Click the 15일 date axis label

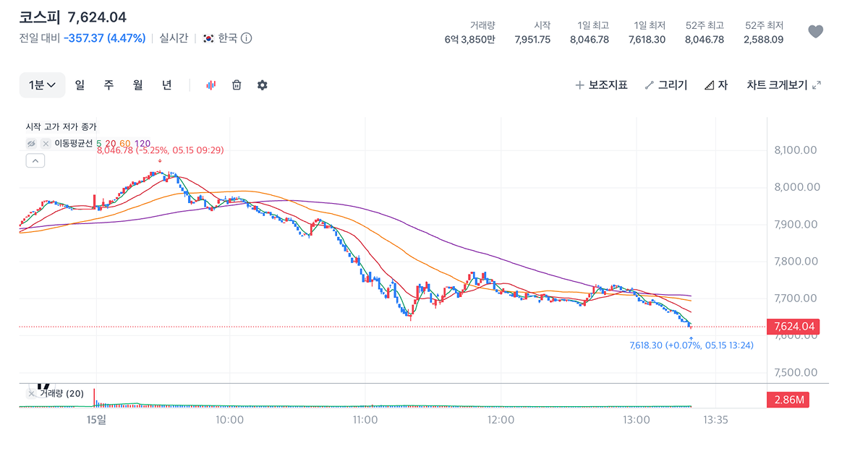[x=96, y=419]
